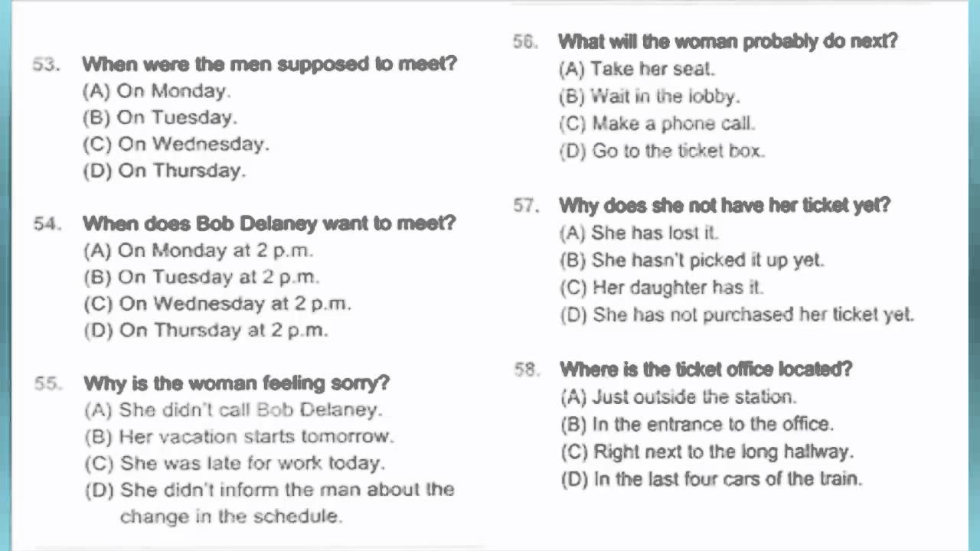Select (C) Make a phone call
The width and height of the screenshot is (980, 551).
[658, 123]
